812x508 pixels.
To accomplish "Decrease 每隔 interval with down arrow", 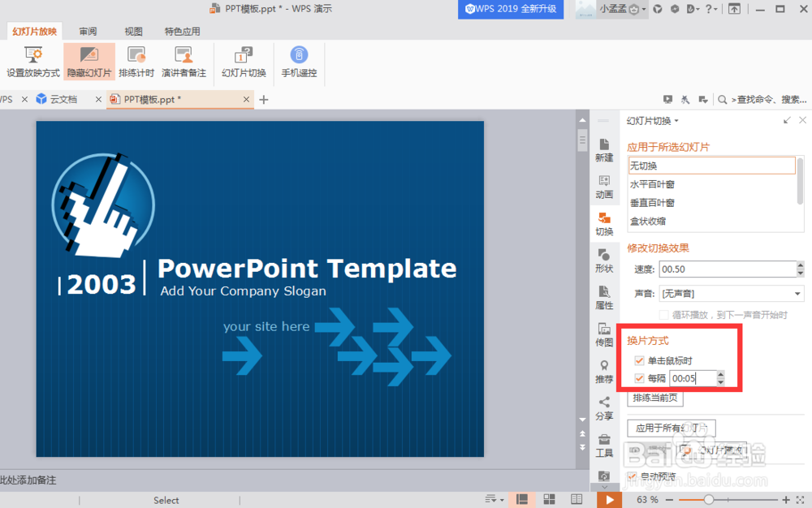I will [x=720, y=382].
